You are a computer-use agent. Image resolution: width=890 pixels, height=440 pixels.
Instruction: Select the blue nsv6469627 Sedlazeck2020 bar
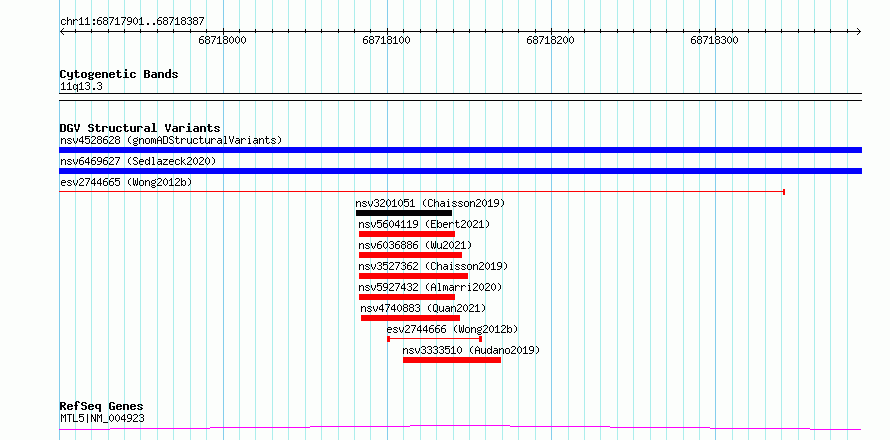coord(460,171)
